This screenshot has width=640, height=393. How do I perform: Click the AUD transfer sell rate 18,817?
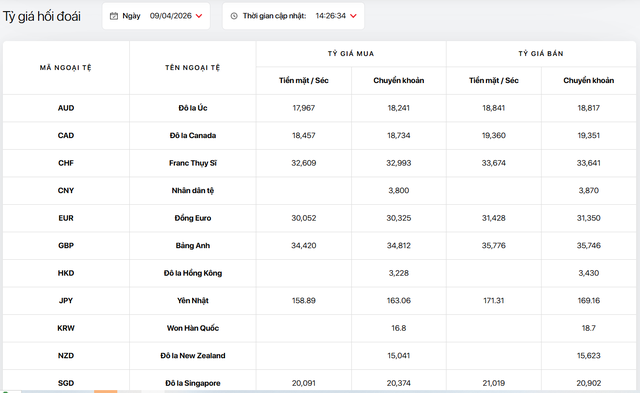point(589,108)
